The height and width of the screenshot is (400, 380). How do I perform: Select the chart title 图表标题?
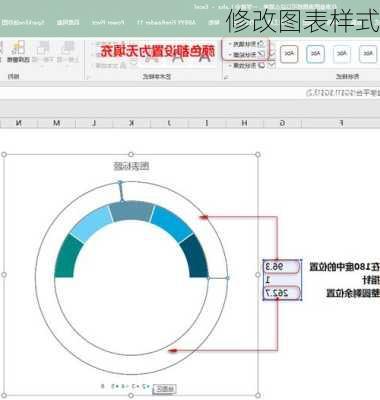[131, 166]
